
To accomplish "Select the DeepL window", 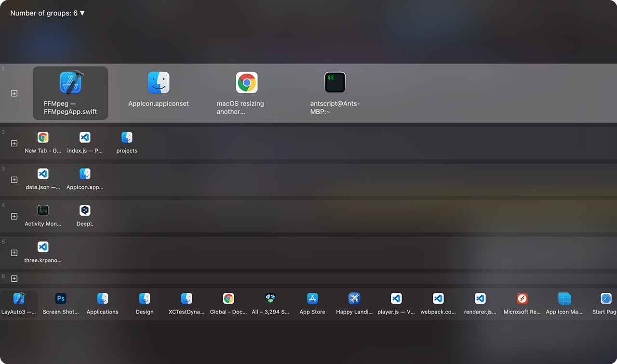I will (85, 216).
